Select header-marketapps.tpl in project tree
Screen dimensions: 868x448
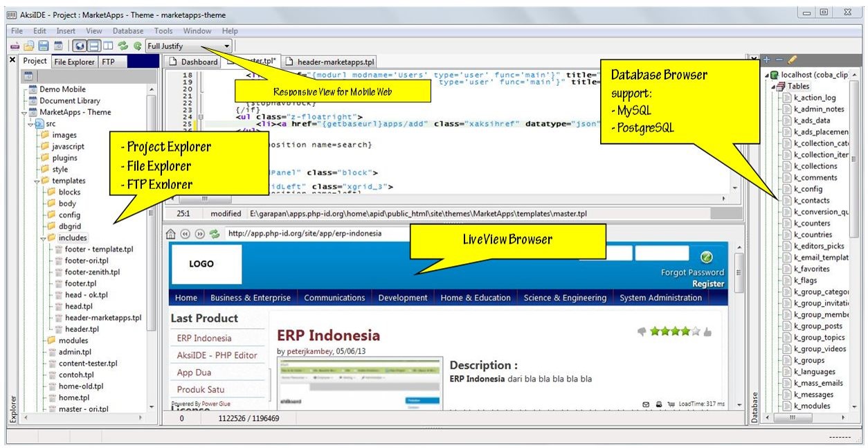[103, 318]
